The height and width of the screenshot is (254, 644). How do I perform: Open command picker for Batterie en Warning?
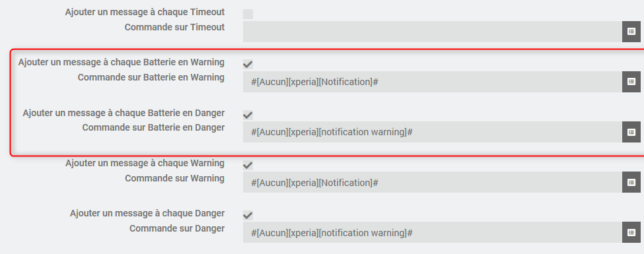click(631, 82)
